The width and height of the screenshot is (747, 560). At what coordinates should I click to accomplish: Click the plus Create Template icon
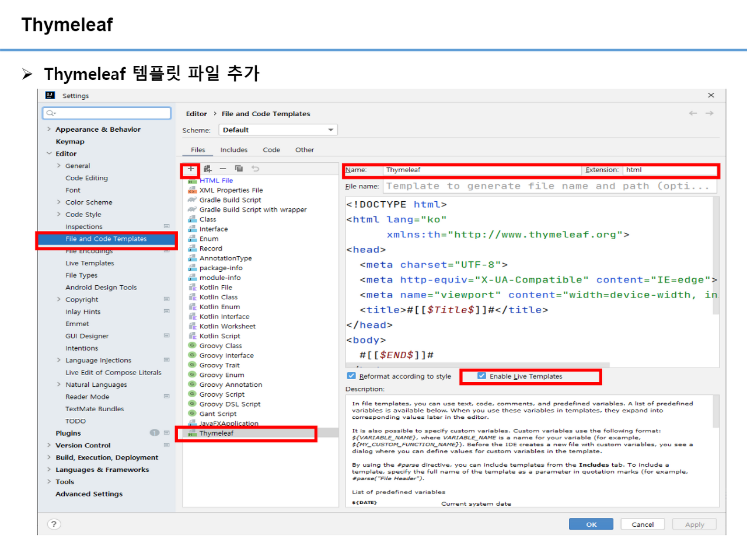191,169
